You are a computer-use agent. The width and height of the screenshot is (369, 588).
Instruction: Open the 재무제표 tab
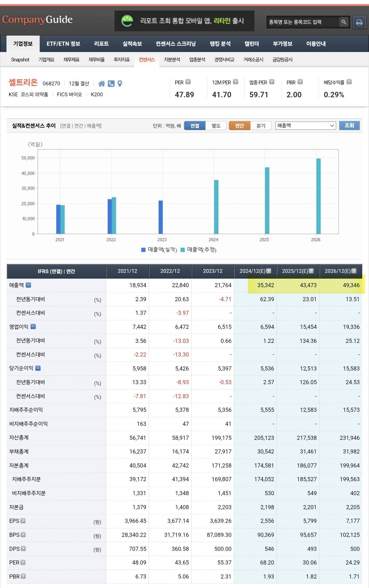[71, 60]
